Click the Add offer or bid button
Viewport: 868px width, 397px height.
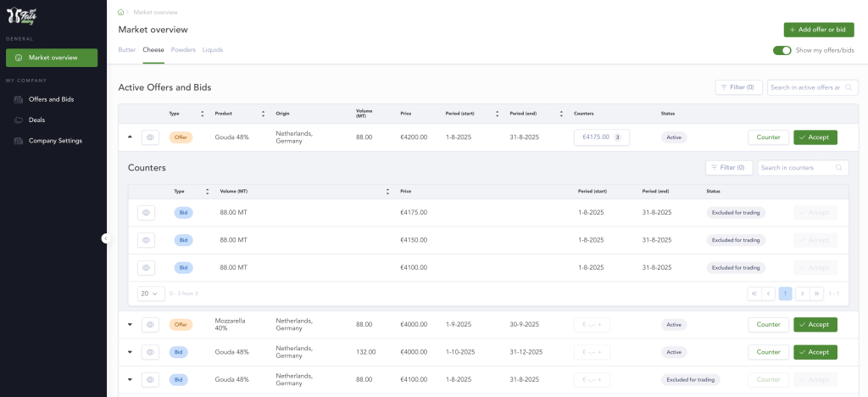819,30
